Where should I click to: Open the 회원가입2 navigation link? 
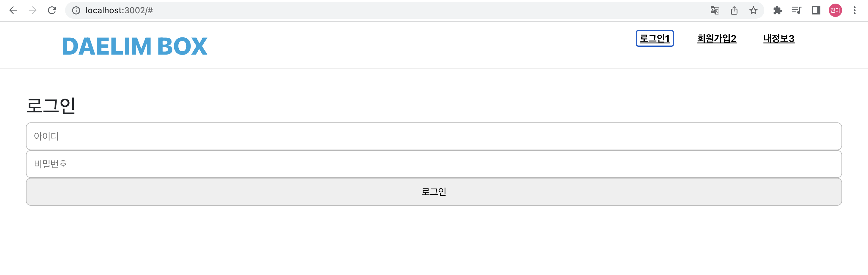pyautogui.click(x=717, y=38)
